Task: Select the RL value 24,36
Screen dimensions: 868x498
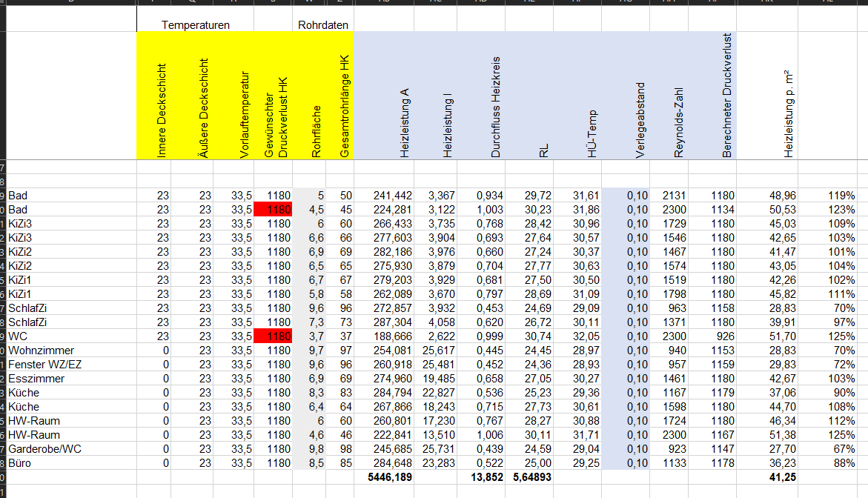Action: tap(530, 365)
